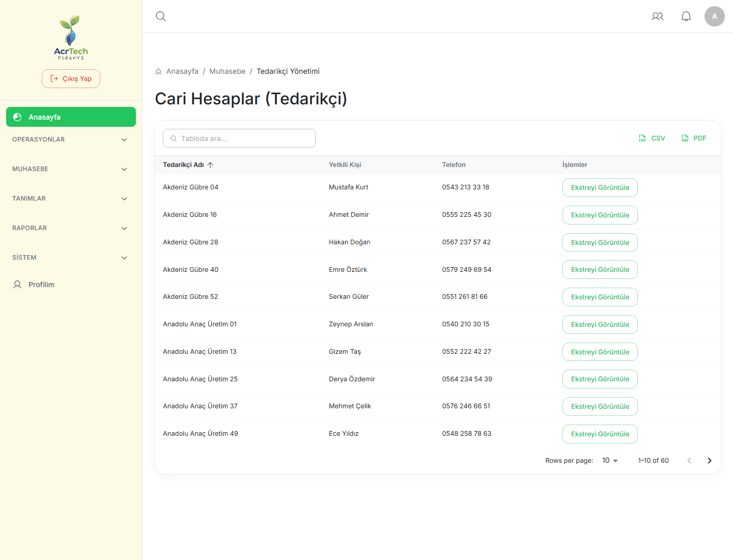
Task: Click the 1–10 of 60 pagination text
Action: pos(654,461)
